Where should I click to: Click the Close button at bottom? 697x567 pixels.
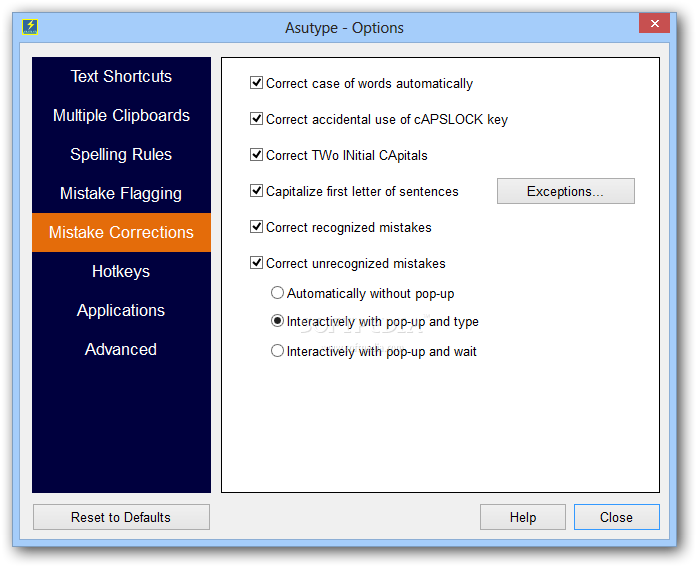pos(617,517)
